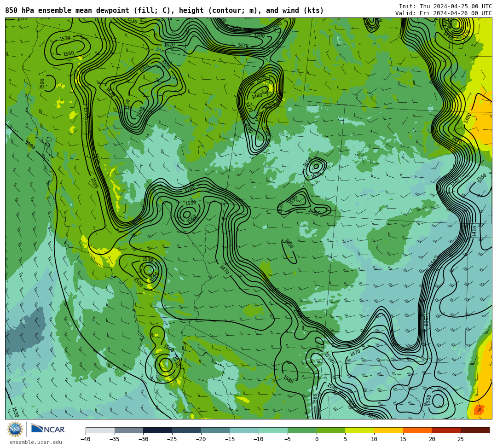Click the yellow-green colorbar segment after 5
Viewport: 497px width, 448px height.
pyautogui.click(x=360, y=430)
